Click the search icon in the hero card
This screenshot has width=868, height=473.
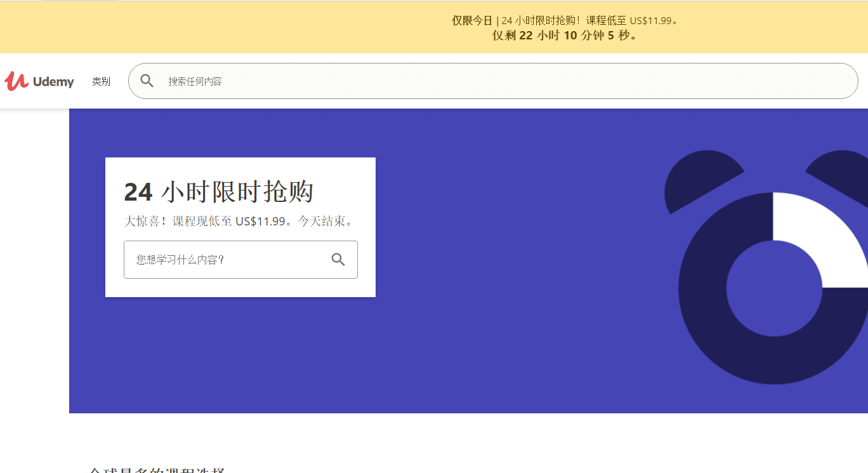tap(338, 259)
